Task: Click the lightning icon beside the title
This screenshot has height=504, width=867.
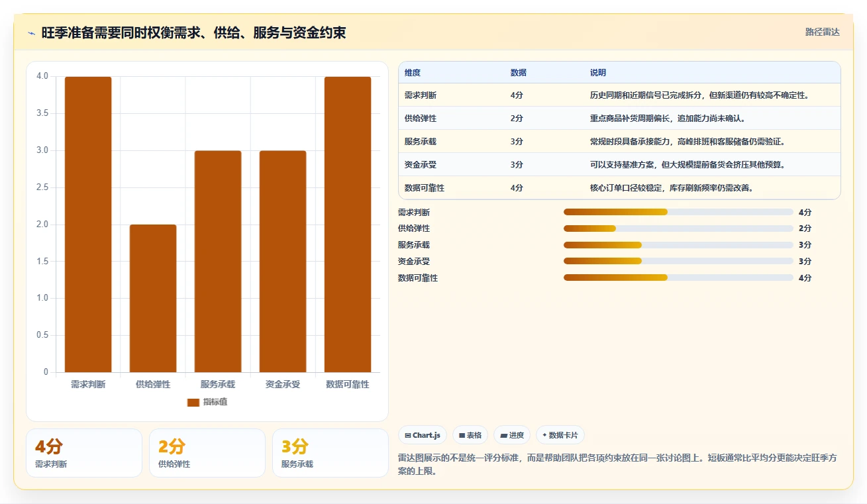Action: (x=31, y=33)
